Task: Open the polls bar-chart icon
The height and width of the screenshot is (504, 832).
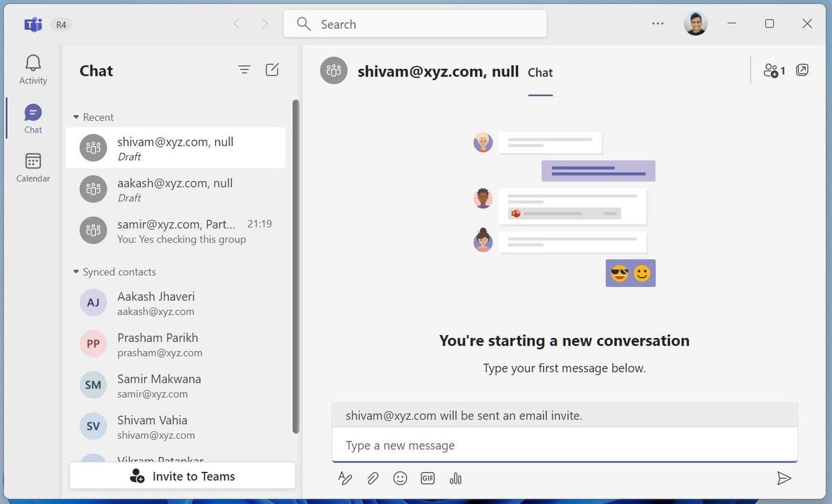Action: coord(455,478)
